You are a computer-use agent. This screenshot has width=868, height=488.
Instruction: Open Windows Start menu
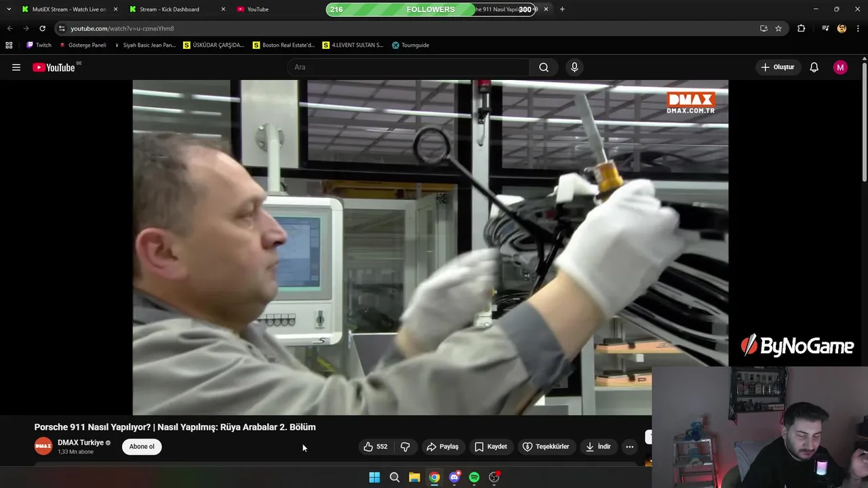(x=374, y=477)
